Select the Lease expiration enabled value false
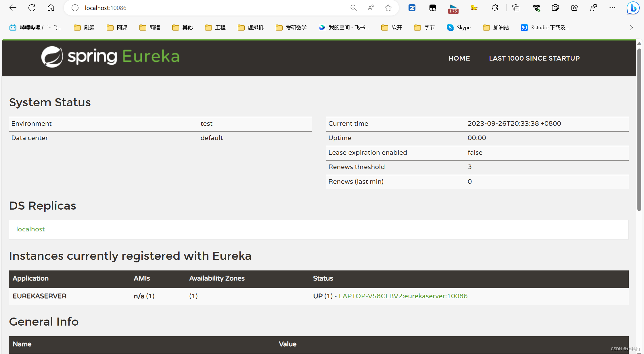This screenshot has width=644, height=354. pos(475,152)
